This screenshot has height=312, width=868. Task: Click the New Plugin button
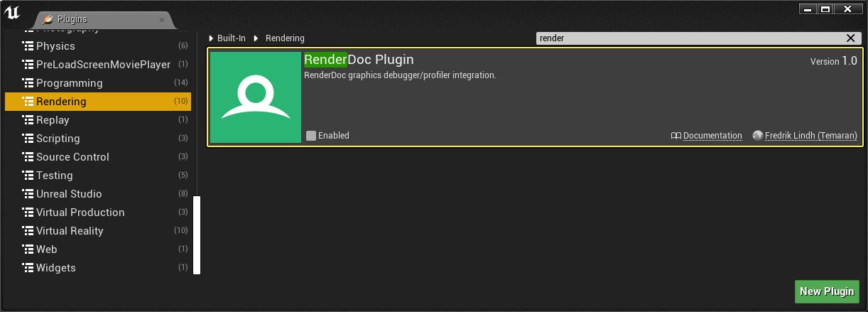(827, 291)
